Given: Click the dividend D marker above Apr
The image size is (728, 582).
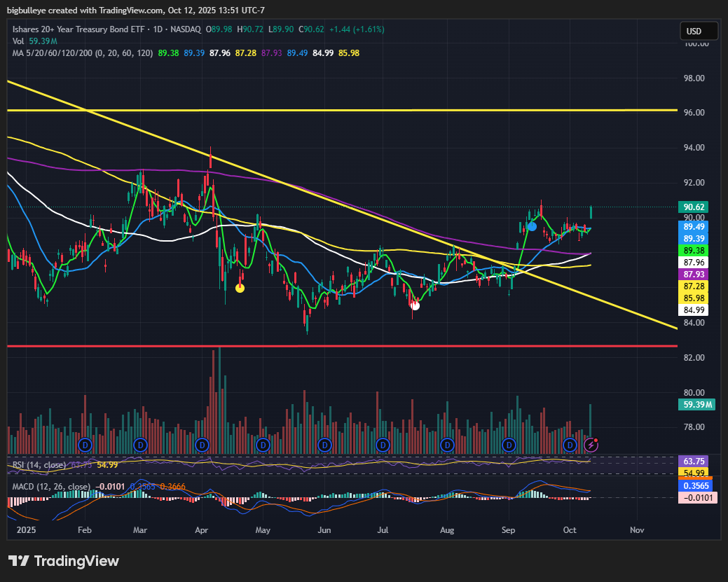Looking at the screenshot, I should (x=202, y=445).
